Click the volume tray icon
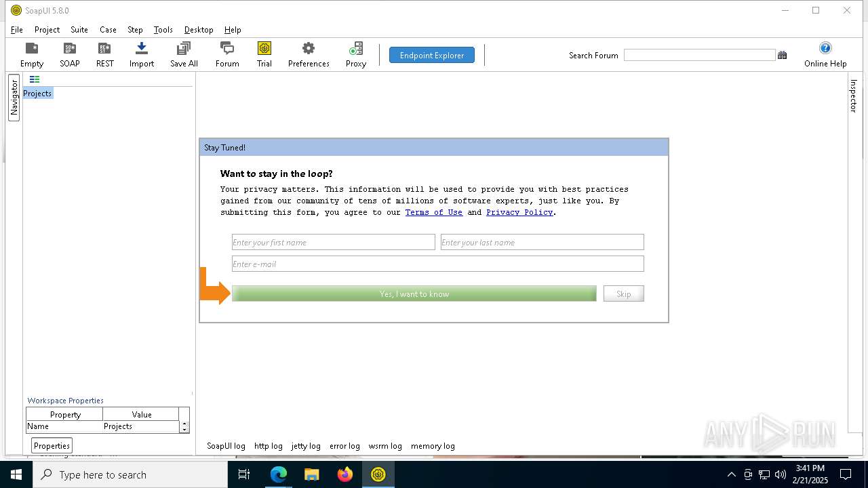 [x=780, y=474]
